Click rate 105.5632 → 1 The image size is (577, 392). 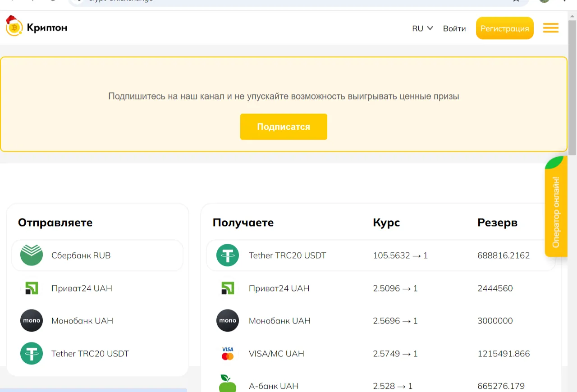point(400,255)
